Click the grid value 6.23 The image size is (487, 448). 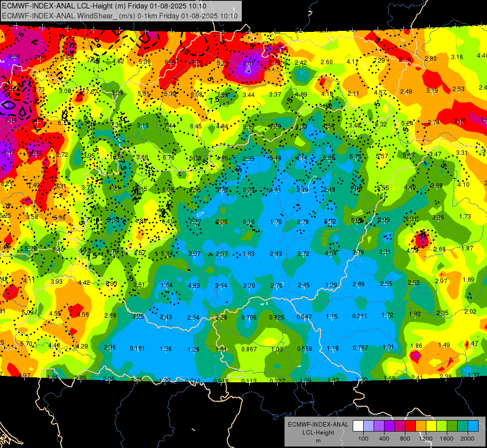(x=249, y=190)
